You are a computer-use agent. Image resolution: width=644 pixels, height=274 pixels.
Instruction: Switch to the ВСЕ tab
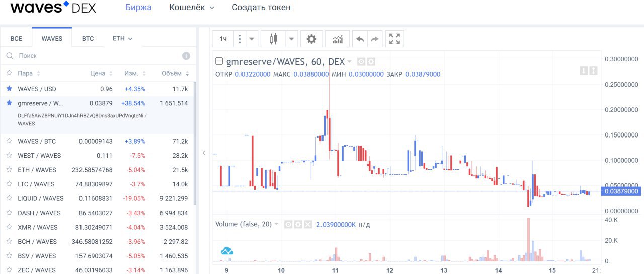(x=16, y=38)
